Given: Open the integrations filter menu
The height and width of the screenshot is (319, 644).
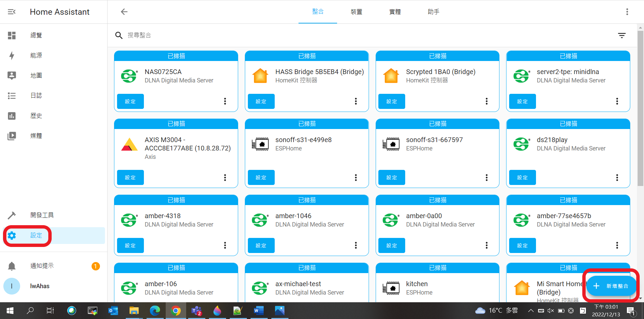Looking at the screenshot, I should 622,35.
